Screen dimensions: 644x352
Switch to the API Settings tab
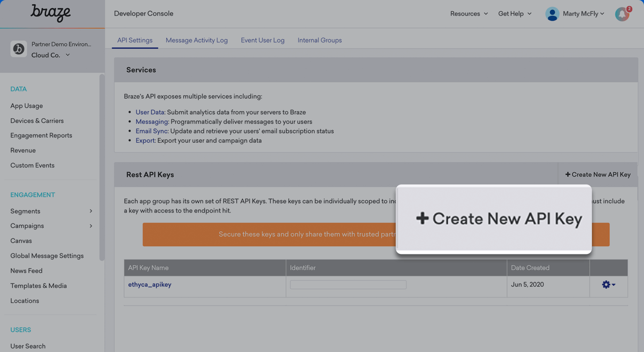tap(135, 40)
